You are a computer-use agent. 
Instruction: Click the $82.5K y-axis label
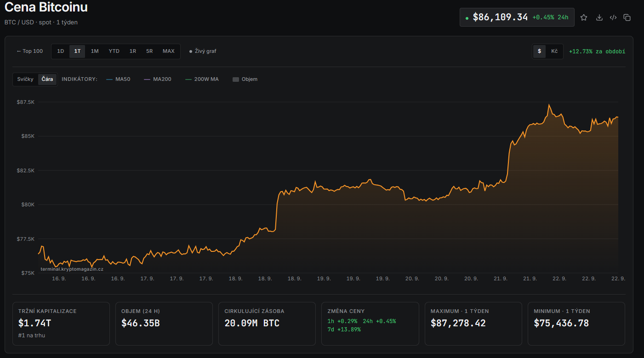coord(26,170)
